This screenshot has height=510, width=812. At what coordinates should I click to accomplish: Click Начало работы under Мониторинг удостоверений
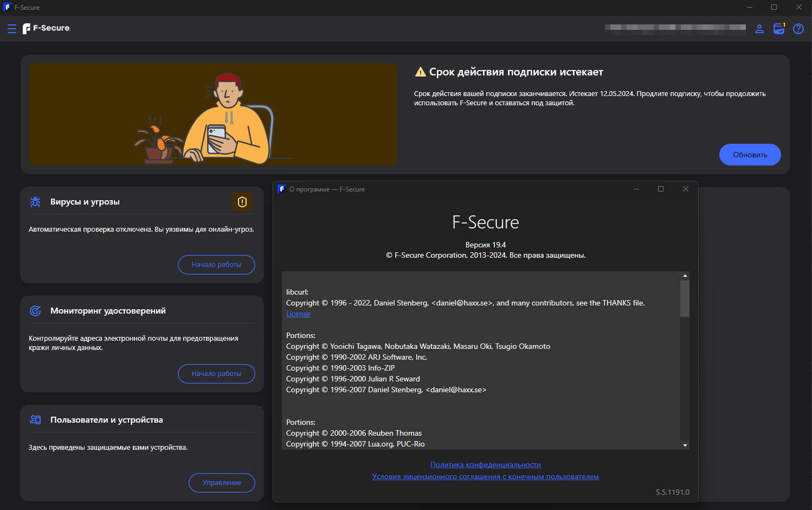tap(216, 374)
